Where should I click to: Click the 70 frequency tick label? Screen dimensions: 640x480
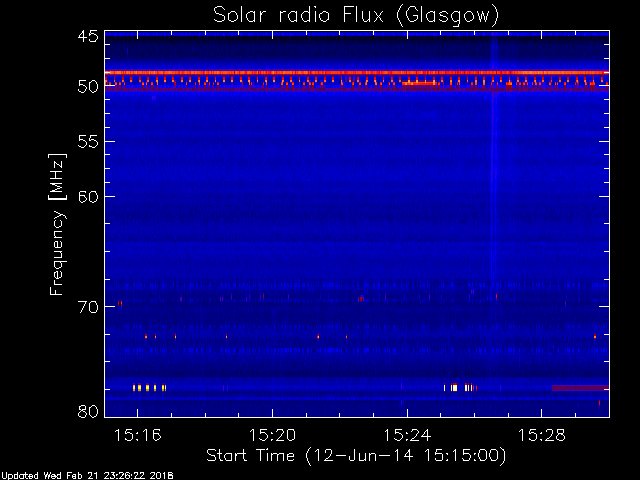pyautogui.click(x=88, y=307)
